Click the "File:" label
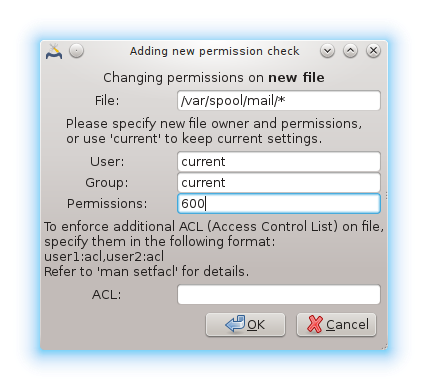Viewport: 428px width, 390px height. click(x=107, y=100)
